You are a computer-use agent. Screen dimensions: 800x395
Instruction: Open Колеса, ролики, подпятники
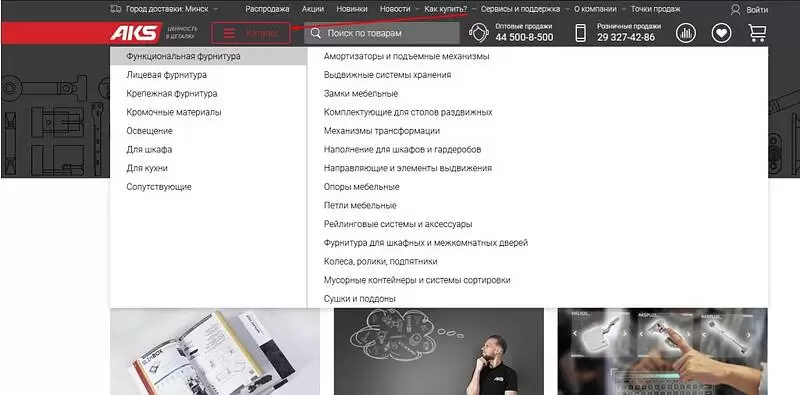[381, 262]
